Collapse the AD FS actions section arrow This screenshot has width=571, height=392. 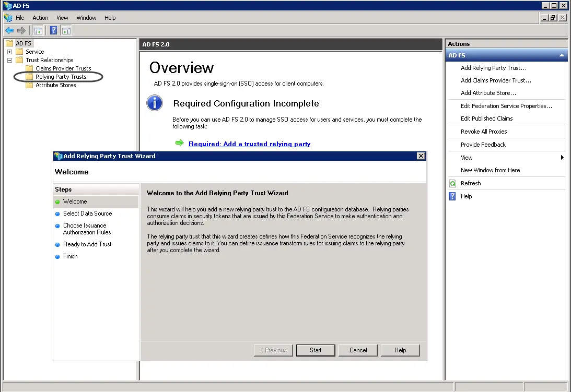point(562,55)
